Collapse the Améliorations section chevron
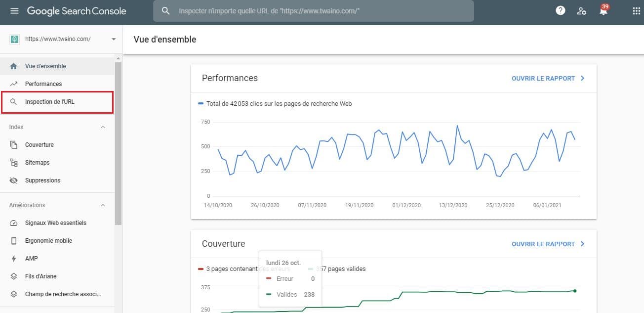This screenshot has height=313, width=644. (x=103, y=205)
